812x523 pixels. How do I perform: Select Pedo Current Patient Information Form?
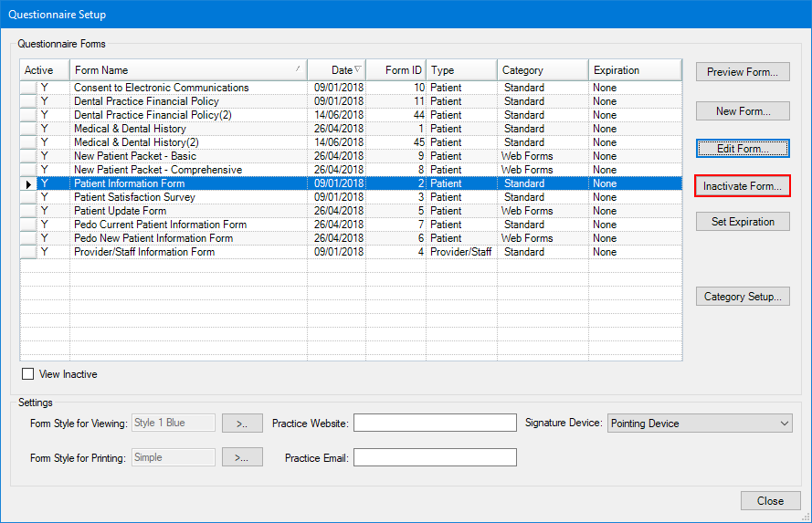click(x=351, y=225)
